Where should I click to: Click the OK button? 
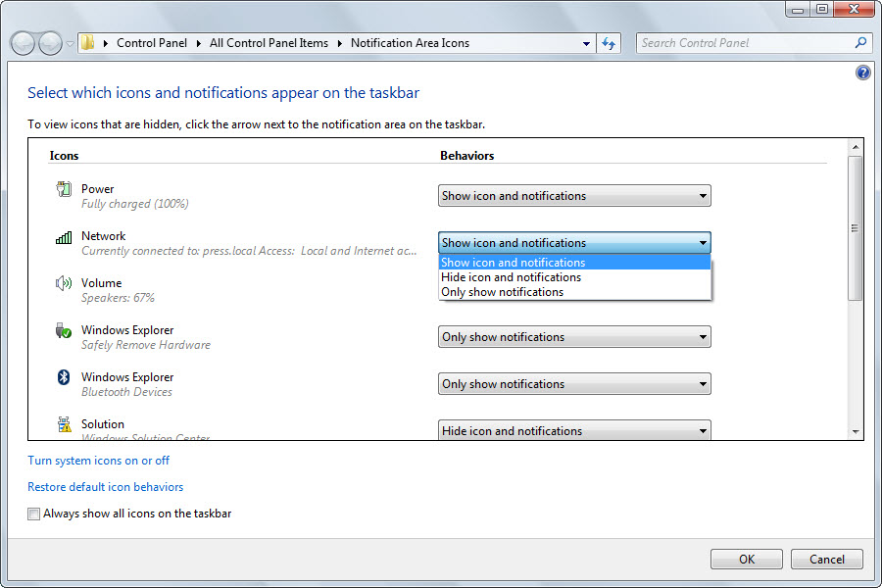coord(747,560)
